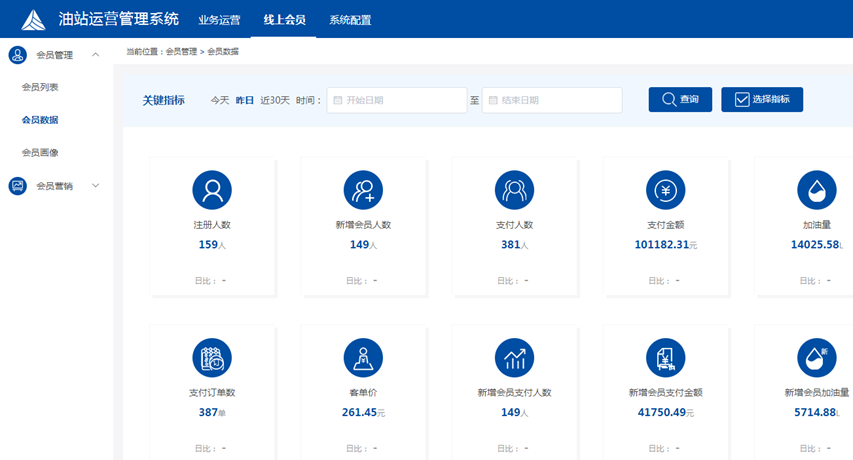Click the checkmark icon on 选择指标 button

pyautogui.click(x=742, y=100)
